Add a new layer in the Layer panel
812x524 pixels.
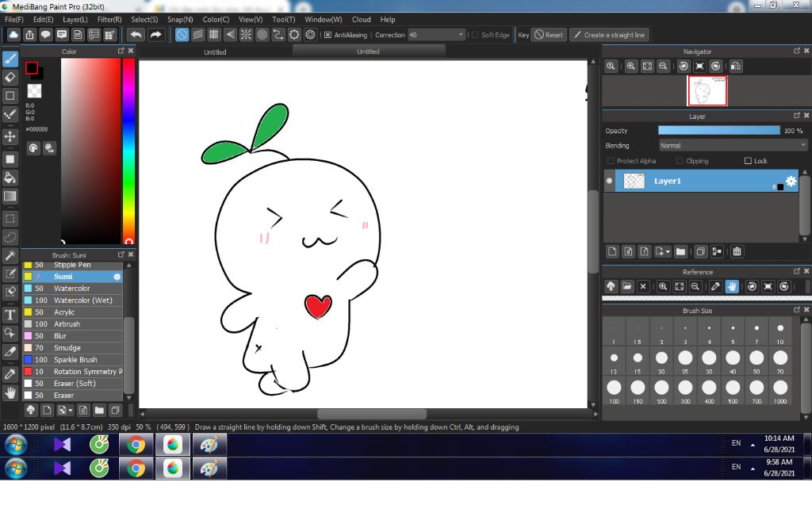(x=612, y=251)
